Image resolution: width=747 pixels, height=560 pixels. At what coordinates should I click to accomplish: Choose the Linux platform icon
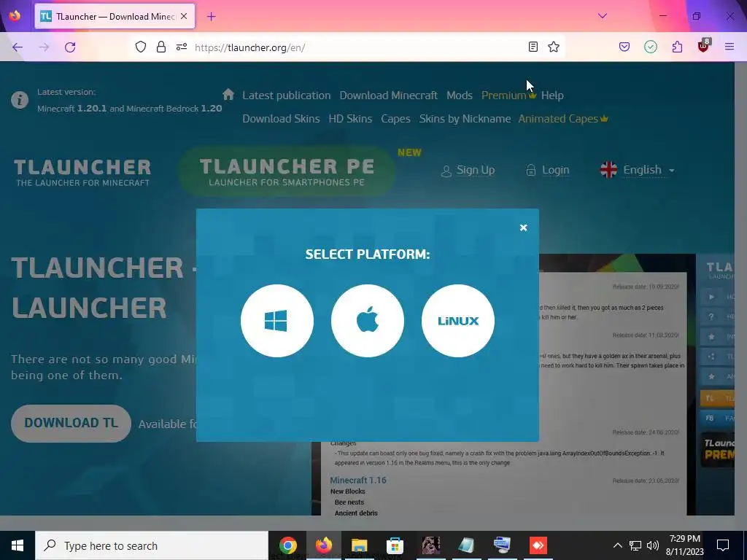pos(458,321)
